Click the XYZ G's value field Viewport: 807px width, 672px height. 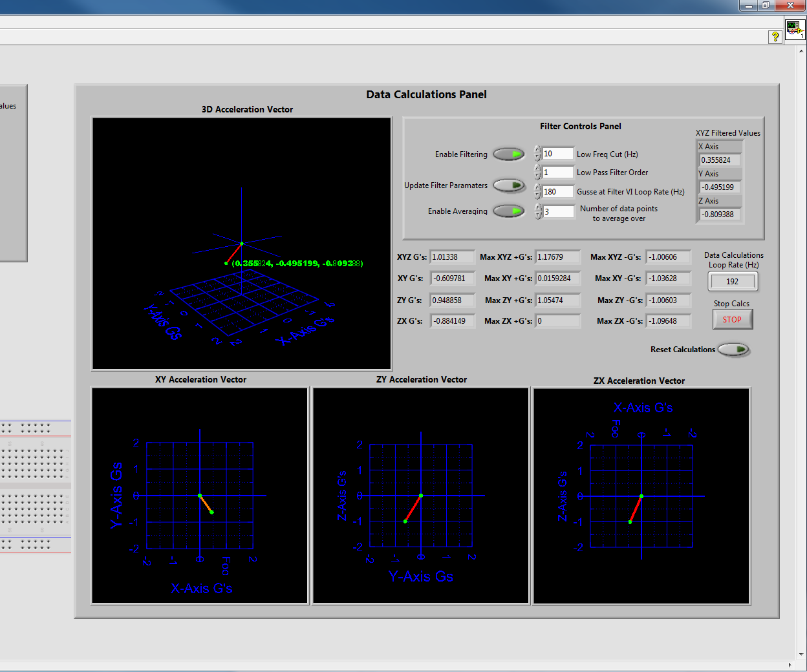click(452, 257)
